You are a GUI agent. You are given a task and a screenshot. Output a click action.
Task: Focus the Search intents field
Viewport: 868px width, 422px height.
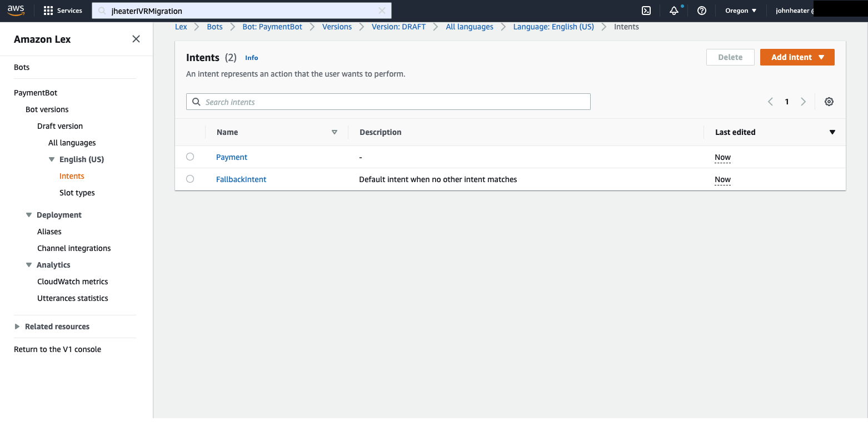pyautogui.click(x=388, y=102)
